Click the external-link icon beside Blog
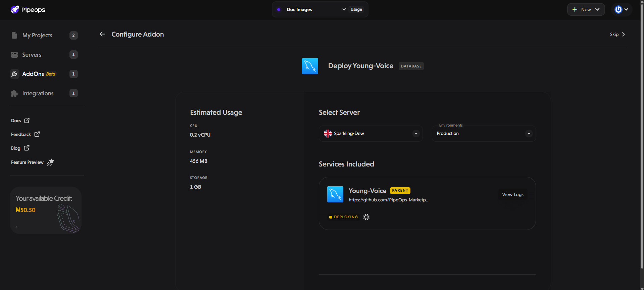644x290 pixels. [27, 148]
